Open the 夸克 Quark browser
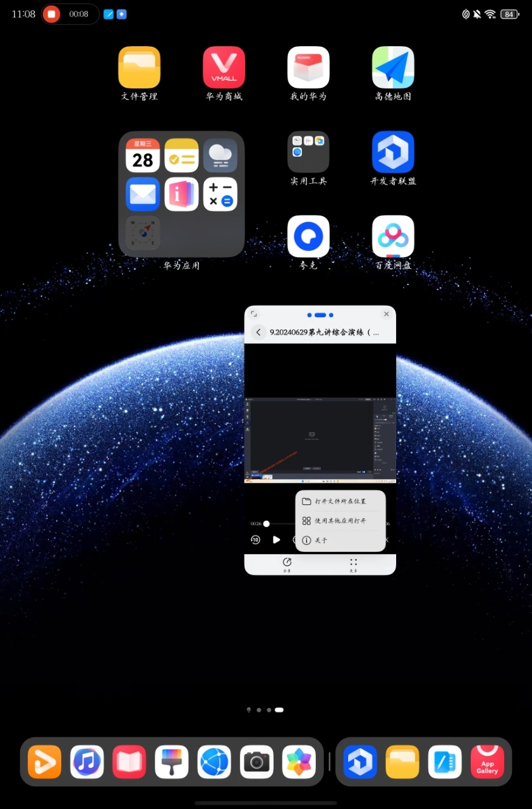 click(x=308, y=236)
